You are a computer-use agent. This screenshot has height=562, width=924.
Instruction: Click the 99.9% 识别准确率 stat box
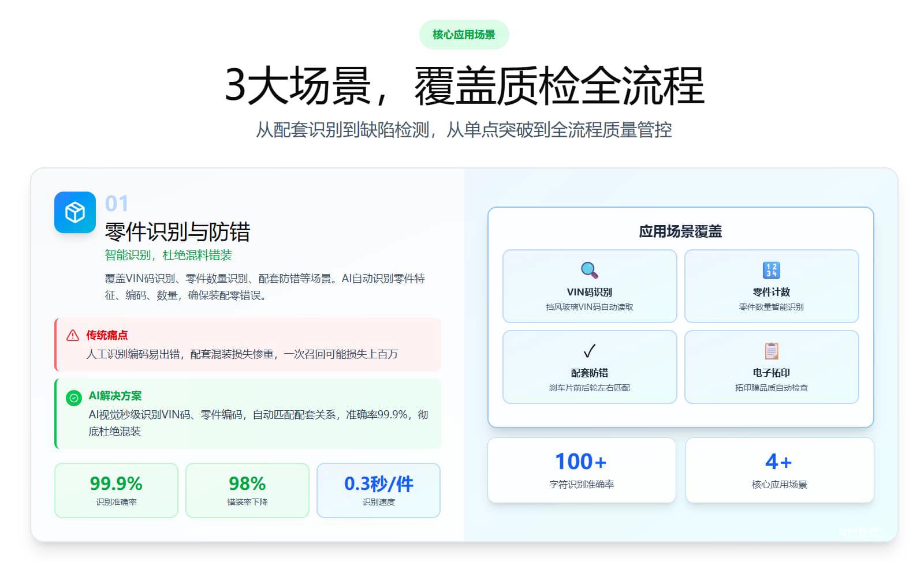click(x=116, y=490)
